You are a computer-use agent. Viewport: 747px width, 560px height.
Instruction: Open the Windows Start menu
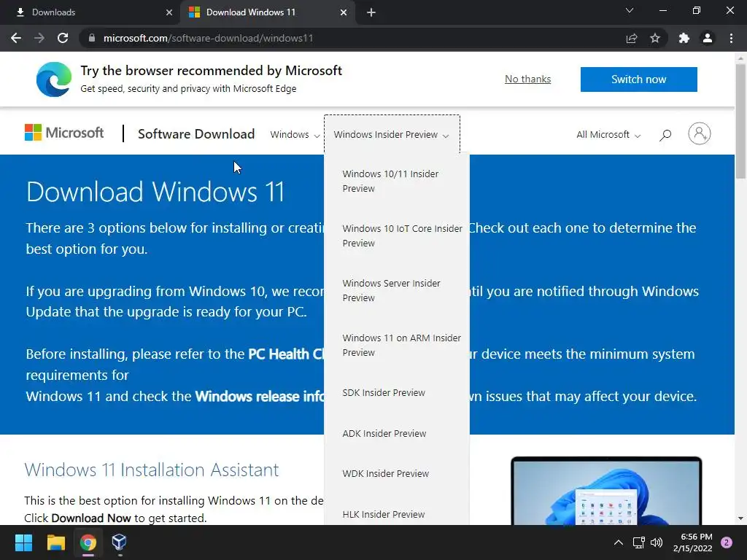(x=23, y=542)
